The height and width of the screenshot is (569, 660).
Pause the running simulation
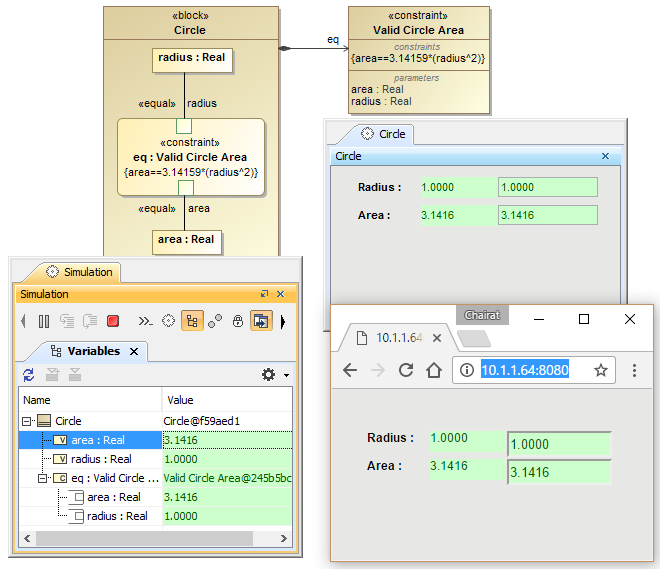pos(44,321)
